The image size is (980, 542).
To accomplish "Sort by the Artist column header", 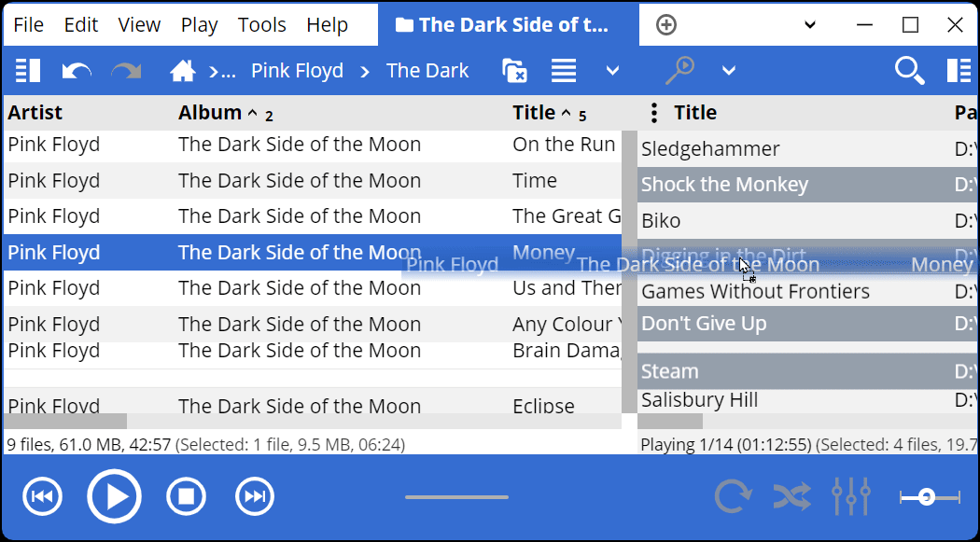I will pos(35,113).
